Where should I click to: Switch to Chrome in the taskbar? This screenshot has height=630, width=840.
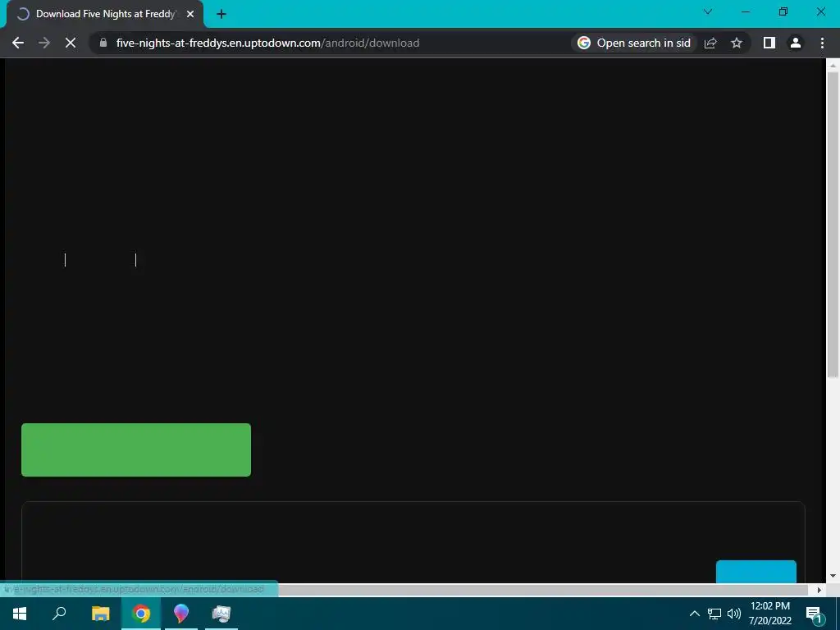point(141,614)
